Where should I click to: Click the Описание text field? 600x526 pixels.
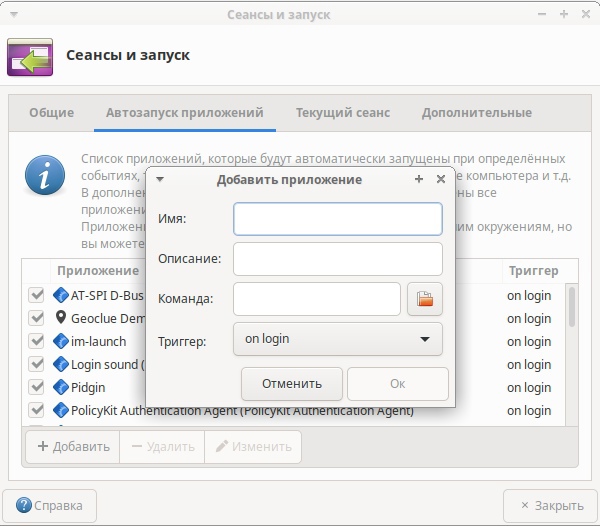(337, 259)
